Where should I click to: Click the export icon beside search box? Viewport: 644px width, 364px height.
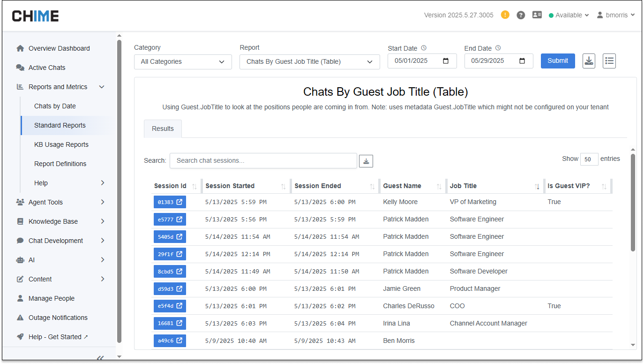point(366,161)
